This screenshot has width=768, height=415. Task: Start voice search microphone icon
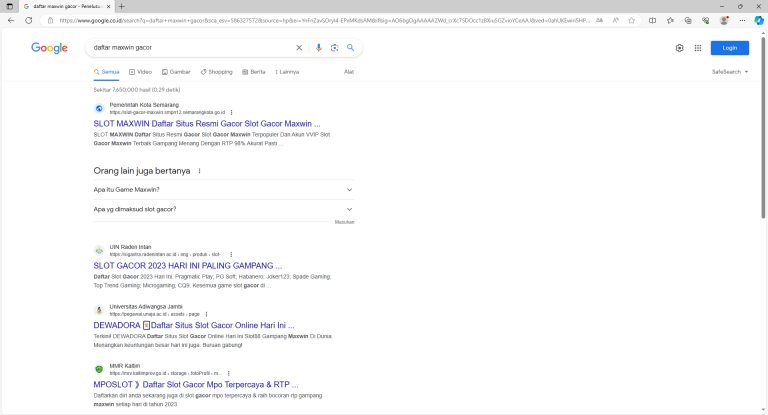pyautogui.click(x=318, y=48)
